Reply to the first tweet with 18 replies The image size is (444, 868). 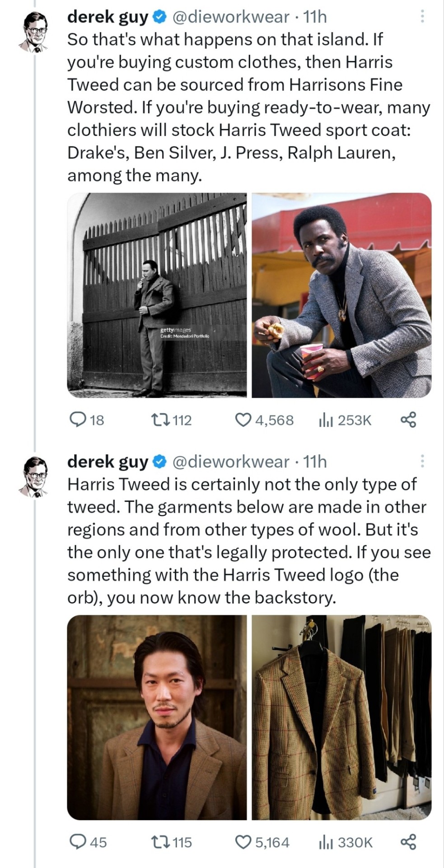[x=78, y=420]
